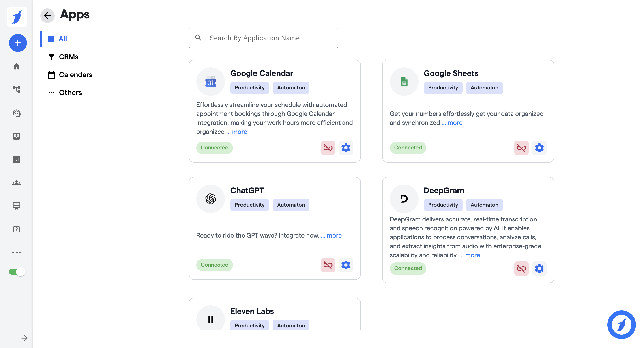This screenshot has height=348, width=644.
Task: Open the Home icon in sidebar
Action: (x=17, y=66)
